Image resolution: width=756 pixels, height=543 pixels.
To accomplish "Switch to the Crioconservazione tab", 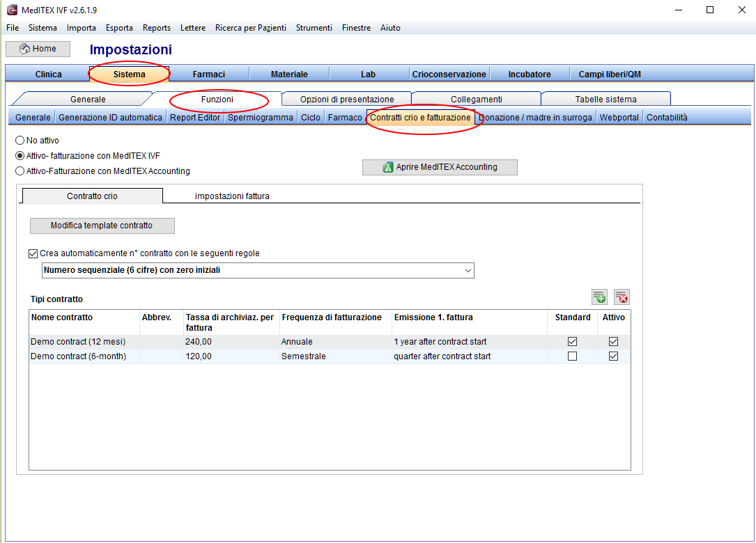I will tap(449, 74).
